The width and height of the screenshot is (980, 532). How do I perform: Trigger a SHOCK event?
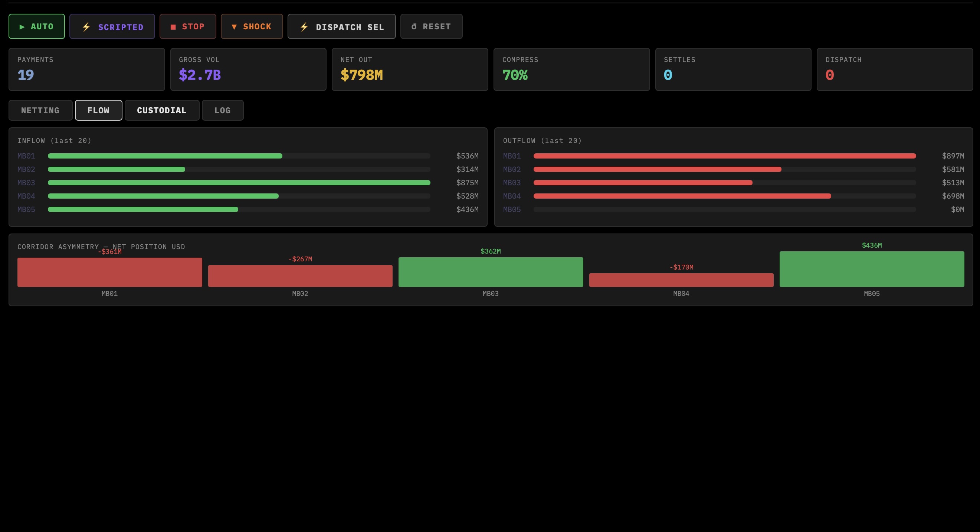[x=252, y=26]
